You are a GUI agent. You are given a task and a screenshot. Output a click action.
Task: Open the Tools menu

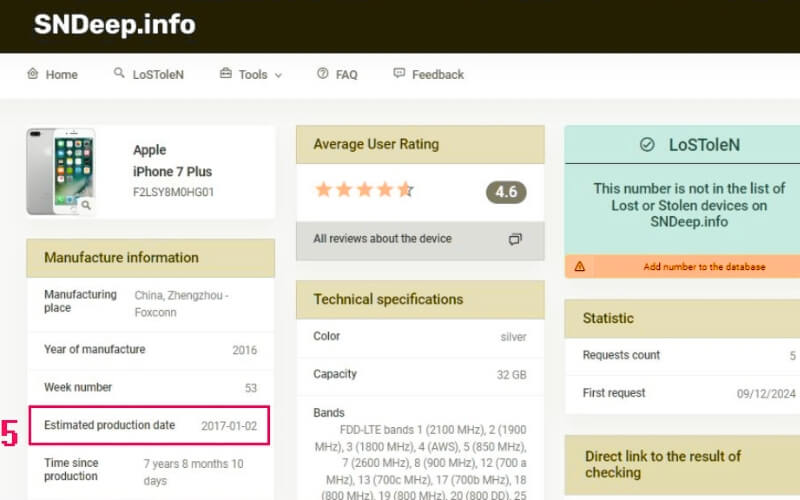click(x=251, y=74)
